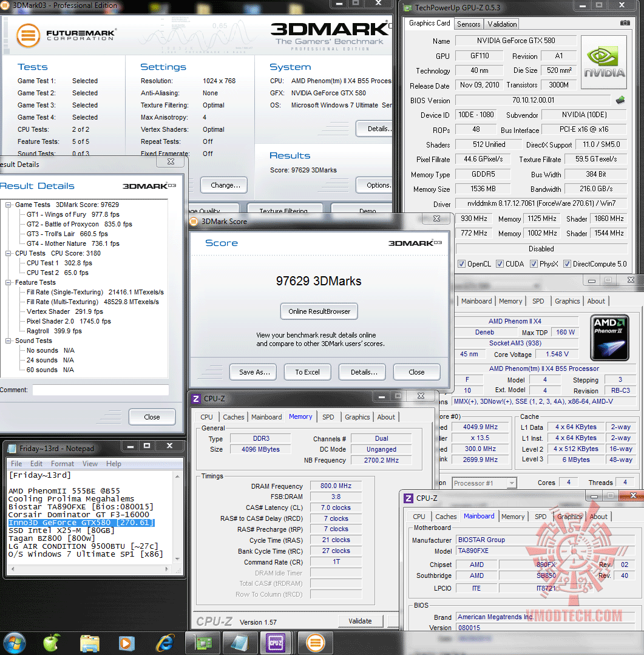Image resolution: width=644 pixels, height=655 pixels.
Task: Click Change settings button in 3DMark03
Action: click(x=224, y=185)
